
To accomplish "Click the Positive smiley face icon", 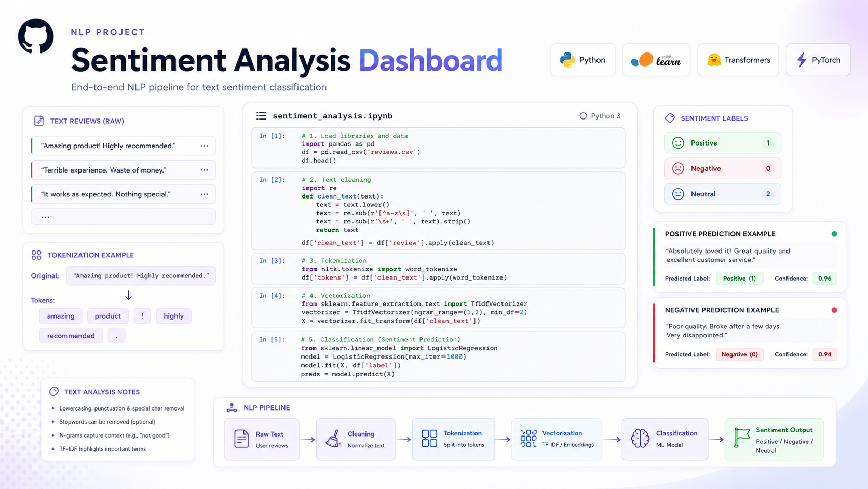I will pyautogui.click(x=678, y=143).
